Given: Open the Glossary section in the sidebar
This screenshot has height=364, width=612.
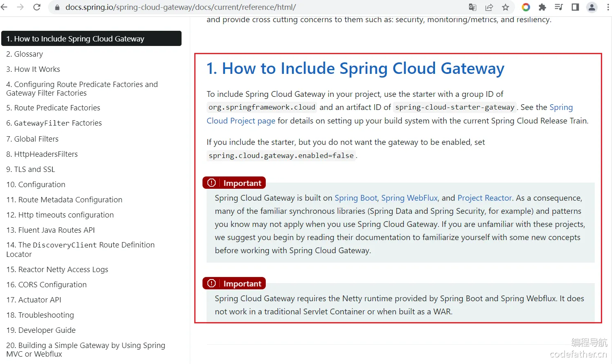Looking at the screenshot, I should click(25, 54).
